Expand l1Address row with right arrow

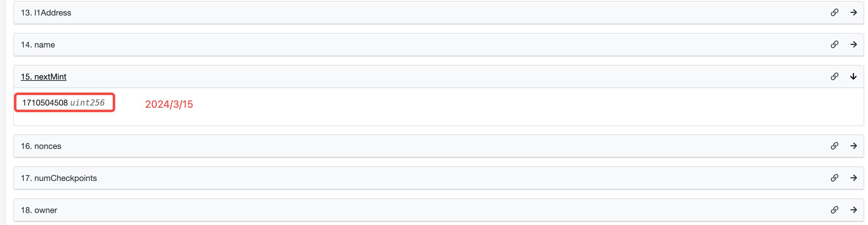tap(853, 12)
